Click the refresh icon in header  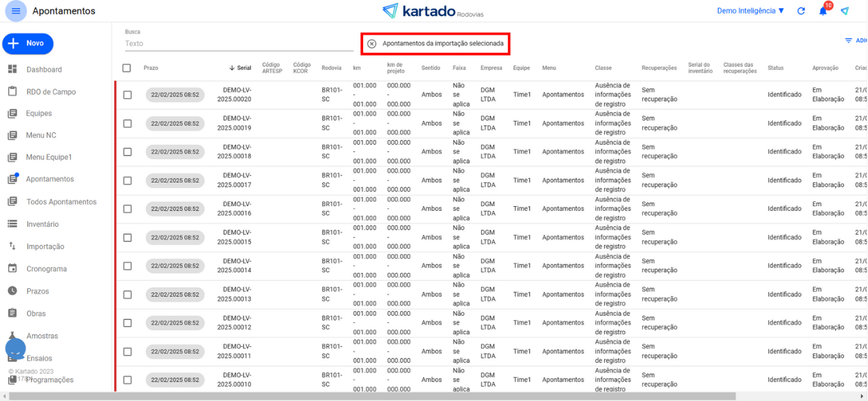[x=801, y=11]
